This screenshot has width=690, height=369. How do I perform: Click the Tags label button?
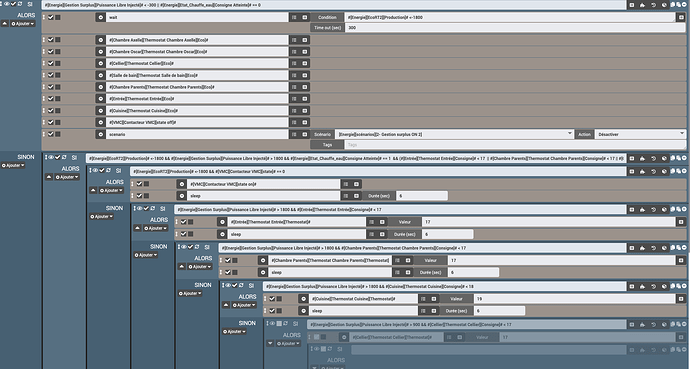click(327, 145)
